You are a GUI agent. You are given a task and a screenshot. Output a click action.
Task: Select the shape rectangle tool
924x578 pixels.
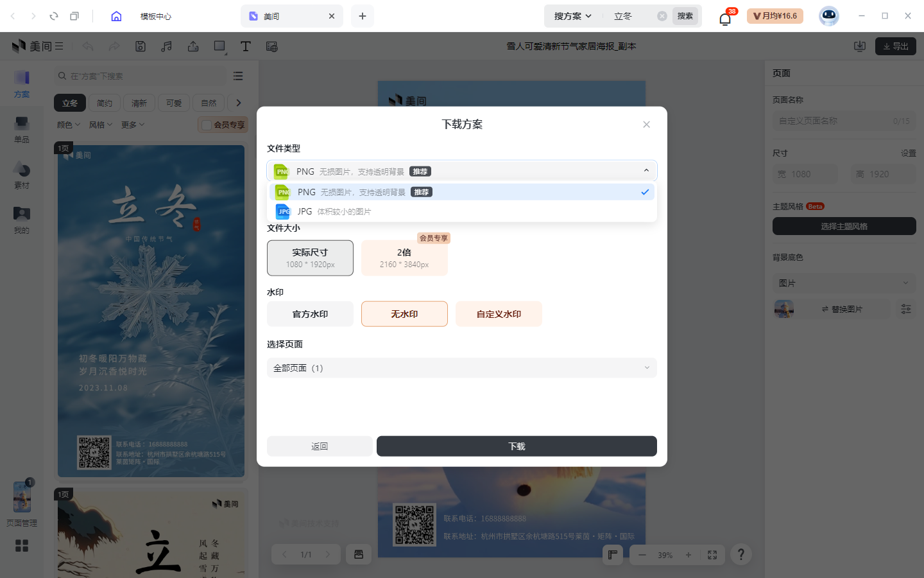(x=219, y=46)
